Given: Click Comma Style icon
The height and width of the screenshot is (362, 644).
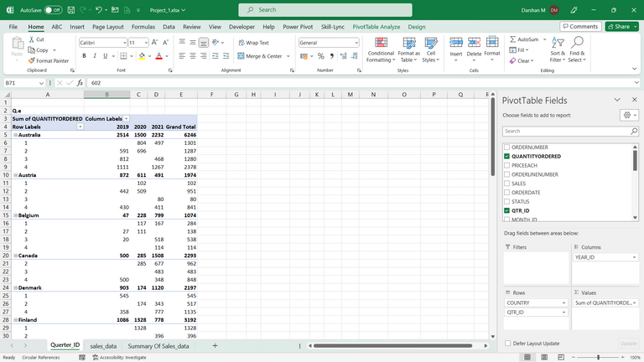Looking at the screenshot, I should (x=331, y=56).
